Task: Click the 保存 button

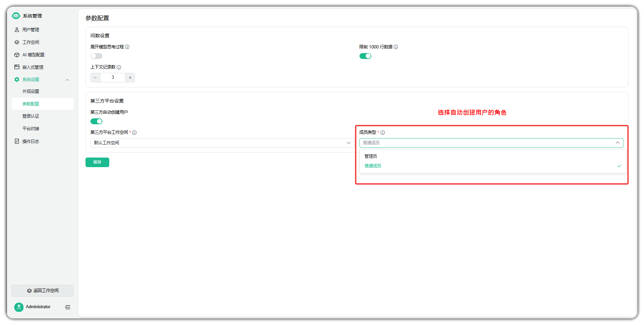Action: click(x=97, y=162)
